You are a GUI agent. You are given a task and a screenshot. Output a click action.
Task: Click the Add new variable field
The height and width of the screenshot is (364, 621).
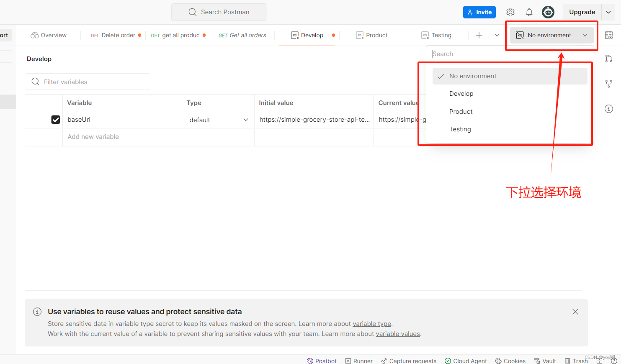coord(122,137)
